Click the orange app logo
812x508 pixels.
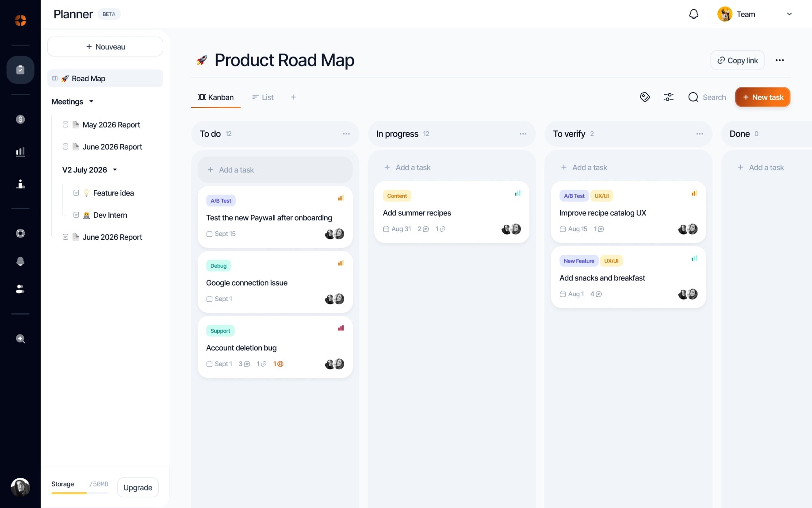20,20
